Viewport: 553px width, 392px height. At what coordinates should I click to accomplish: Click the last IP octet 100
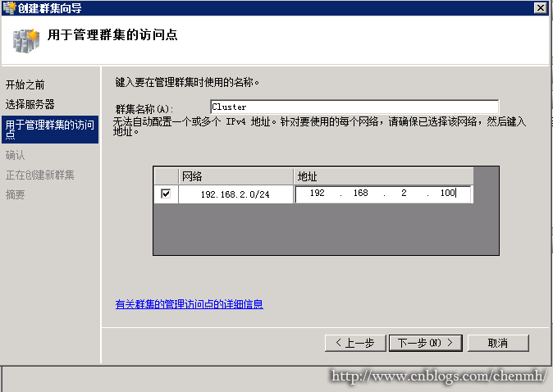(447, 193)
